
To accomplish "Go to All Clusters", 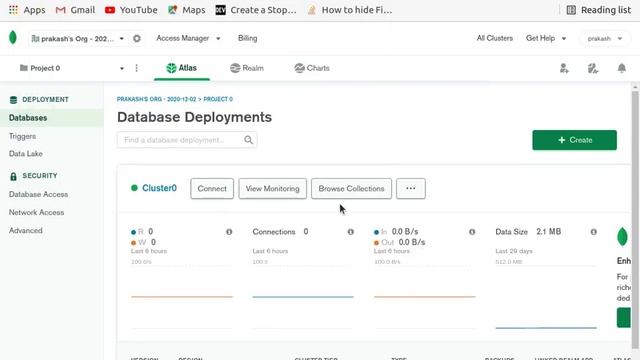I will click(495, 38).
